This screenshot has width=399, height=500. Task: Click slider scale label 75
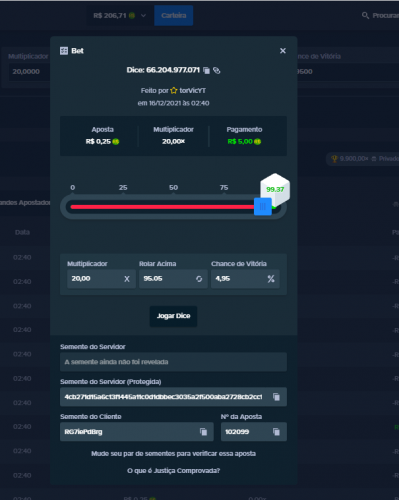224,188
